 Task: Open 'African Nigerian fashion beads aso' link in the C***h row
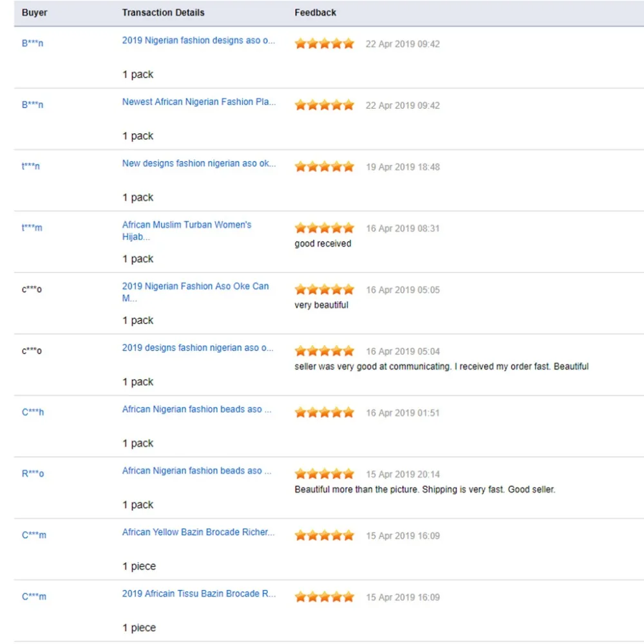(196, 410)
